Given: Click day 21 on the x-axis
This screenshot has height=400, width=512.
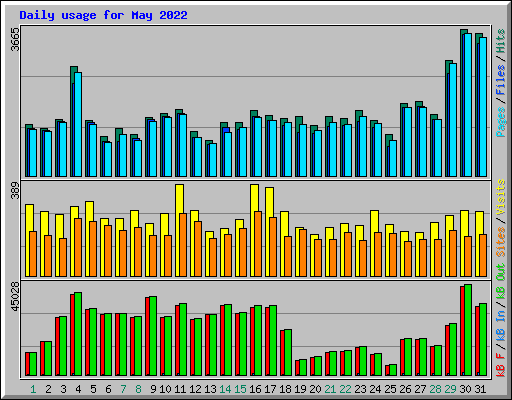Looking at the screenshot, I should pos(330,389).
